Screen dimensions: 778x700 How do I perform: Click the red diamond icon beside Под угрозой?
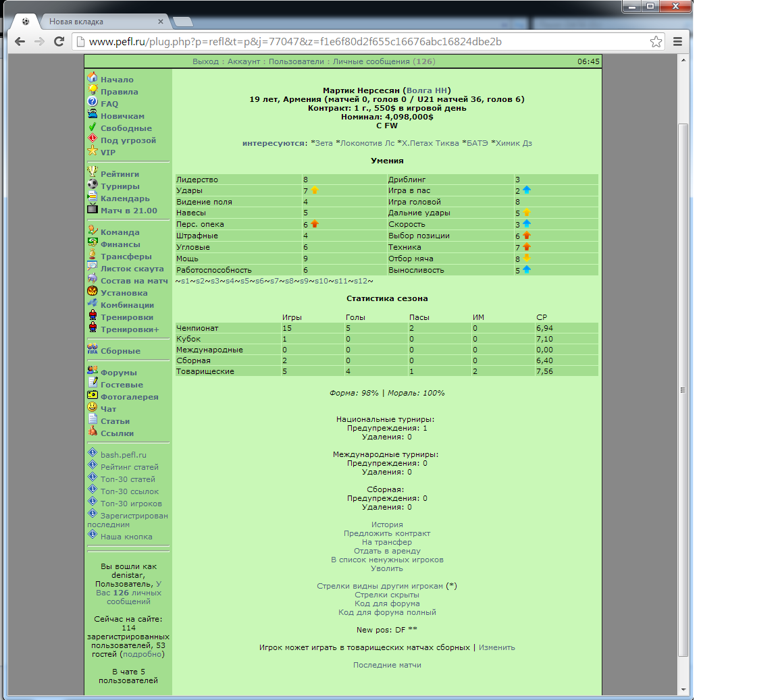click(x=93, y=139)
